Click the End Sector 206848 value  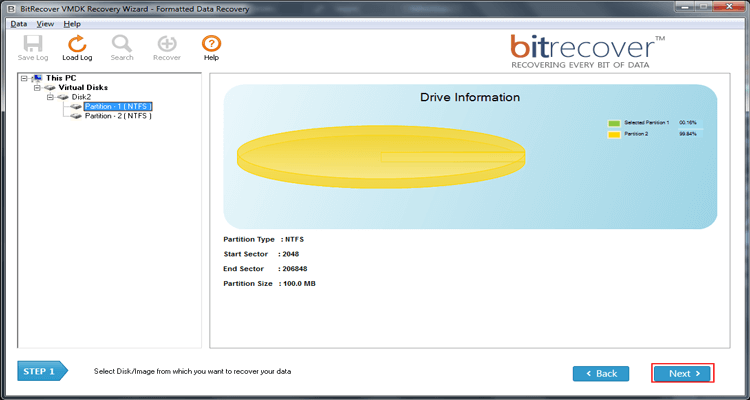295,269
